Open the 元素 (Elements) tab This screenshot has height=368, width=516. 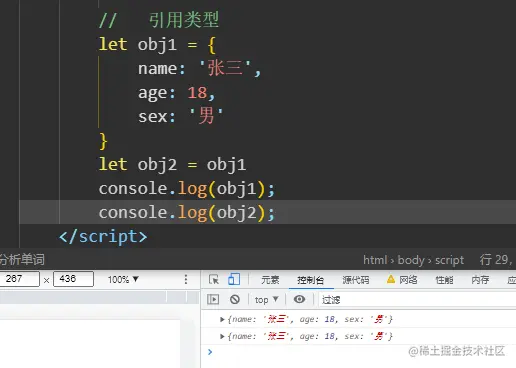(270, 280)
